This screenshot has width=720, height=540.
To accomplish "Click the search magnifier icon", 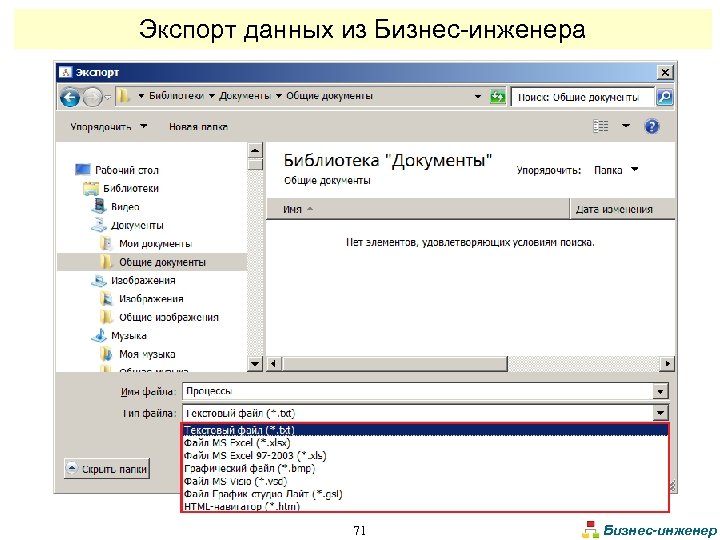I will pos(664,97).
